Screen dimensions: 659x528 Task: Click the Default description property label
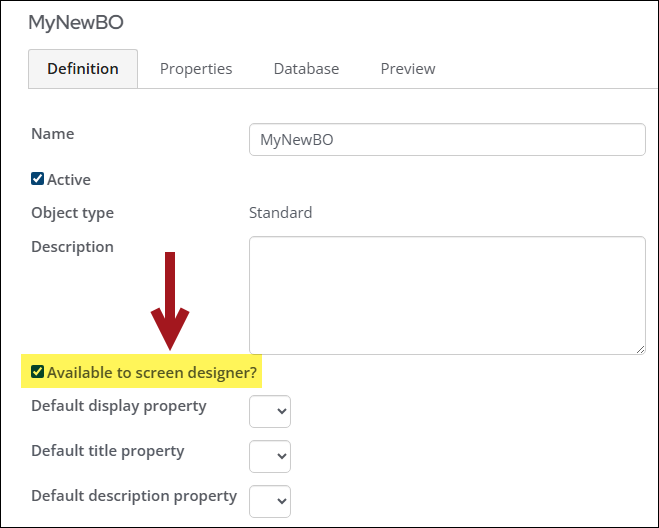click(x=134, y=496)
